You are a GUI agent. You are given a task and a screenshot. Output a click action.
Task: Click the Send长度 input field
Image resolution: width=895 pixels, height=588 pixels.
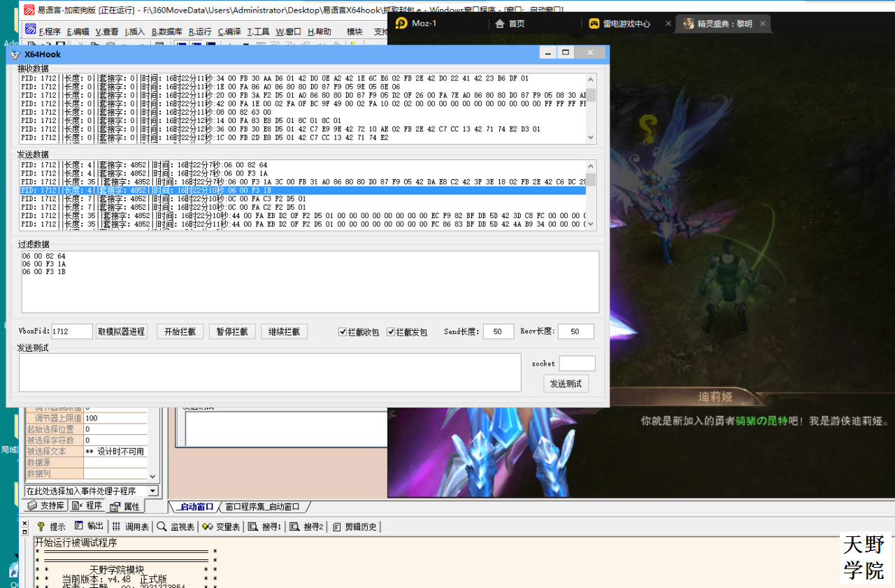coord(499,331)
